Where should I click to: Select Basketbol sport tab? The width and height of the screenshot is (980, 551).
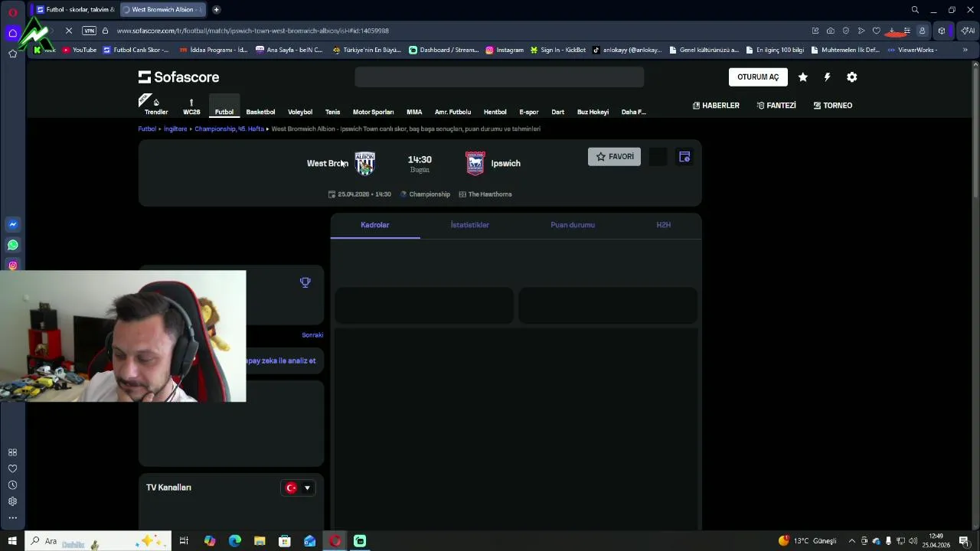pos(260,112)
